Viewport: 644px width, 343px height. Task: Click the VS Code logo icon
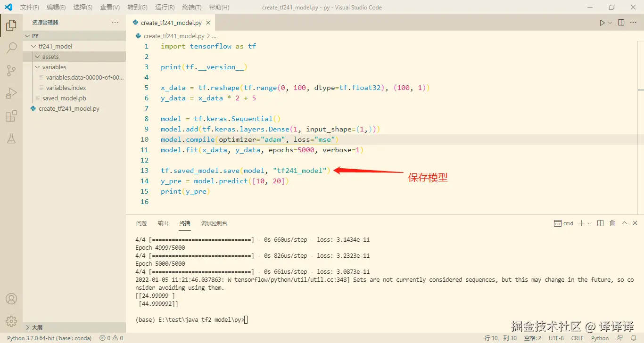[8, 7]
